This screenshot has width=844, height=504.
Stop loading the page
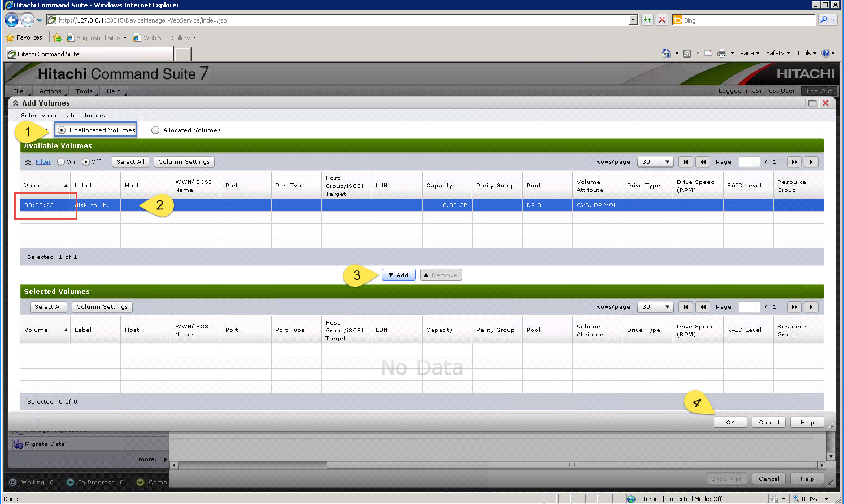(x=662, y=20)
